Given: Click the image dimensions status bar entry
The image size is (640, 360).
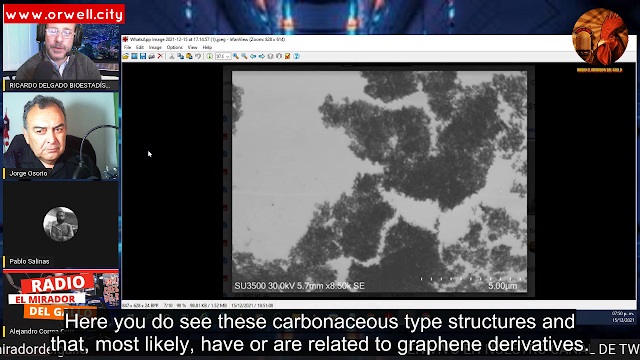Looking at the screenshot, I should (140, 305).
